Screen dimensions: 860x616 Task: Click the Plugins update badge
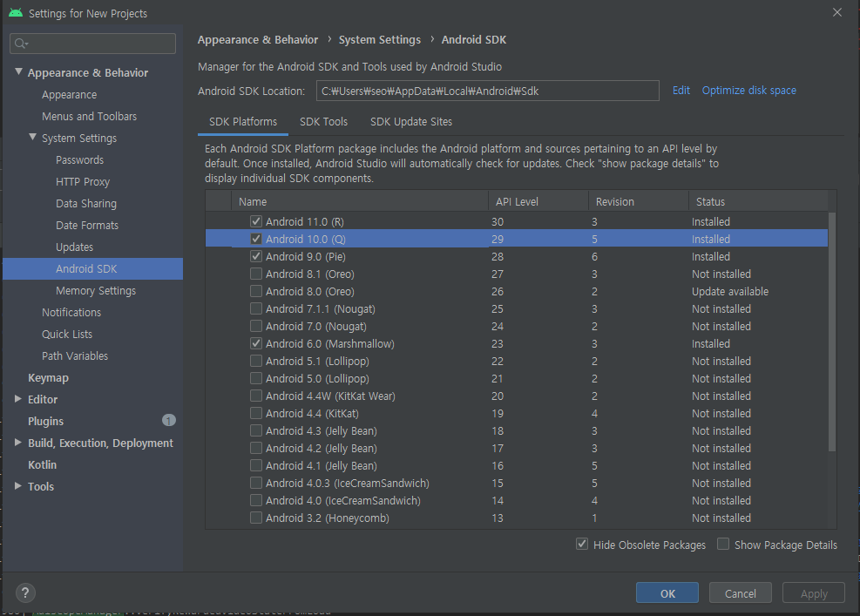(x=169, y=420)
